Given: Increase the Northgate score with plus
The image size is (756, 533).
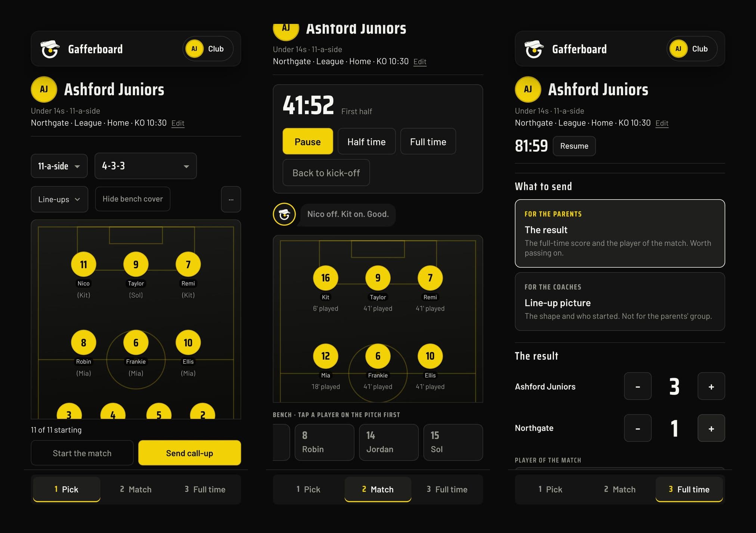Looking at the screenshot, I should point(711,428).
